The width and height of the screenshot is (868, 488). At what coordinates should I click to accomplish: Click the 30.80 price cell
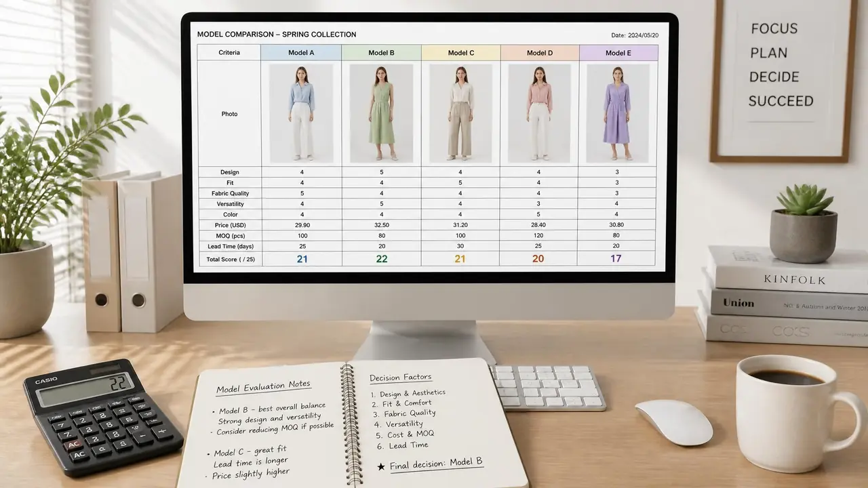(x=616, y=225)
